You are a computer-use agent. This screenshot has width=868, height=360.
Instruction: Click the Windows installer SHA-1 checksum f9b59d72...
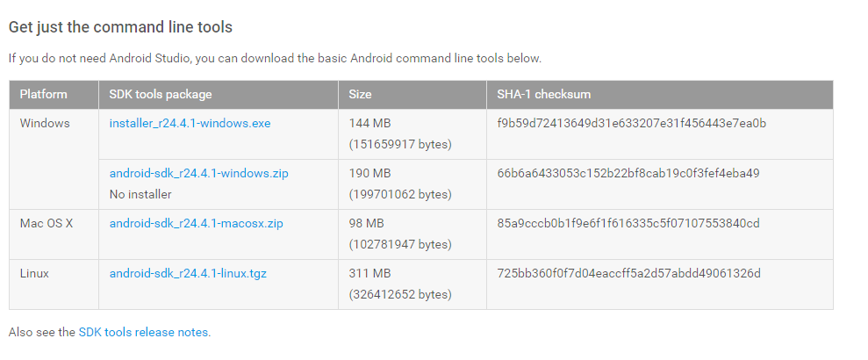[x=631, y=124]
